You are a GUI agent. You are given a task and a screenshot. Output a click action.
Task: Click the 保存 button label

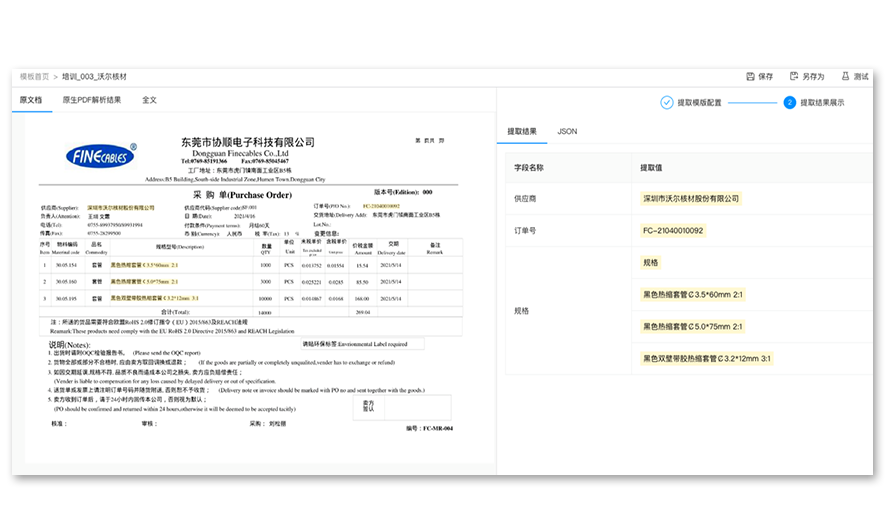tap(766, 77)
